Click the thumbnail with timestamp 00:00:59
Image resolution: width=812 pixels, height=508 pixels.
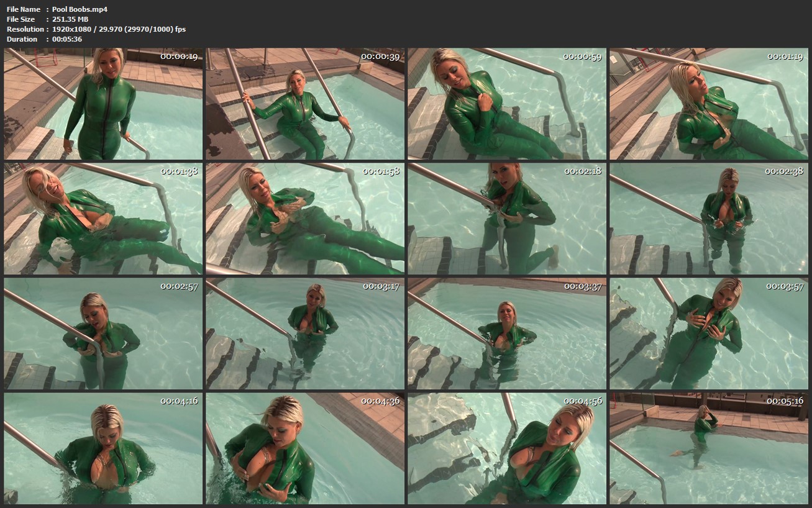pos(507,104)
